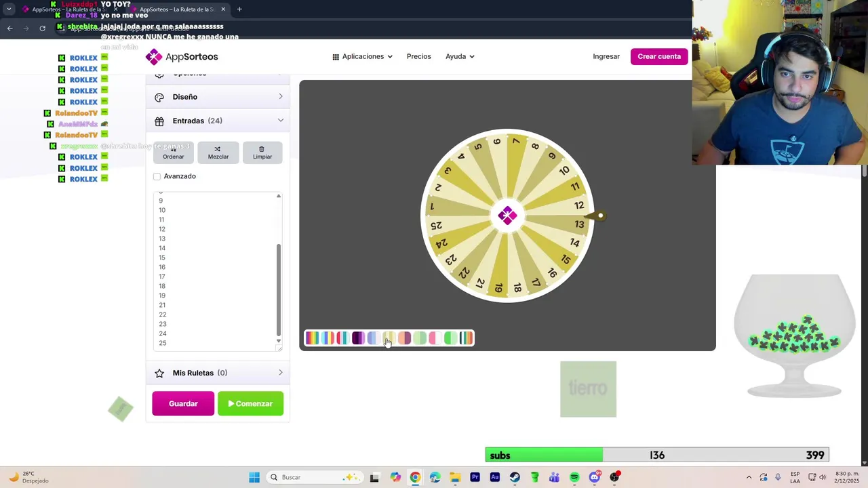Viewport: 868px width, 488px height.
Task: Select the pink and white palette
Action: (x=435, y=338)
